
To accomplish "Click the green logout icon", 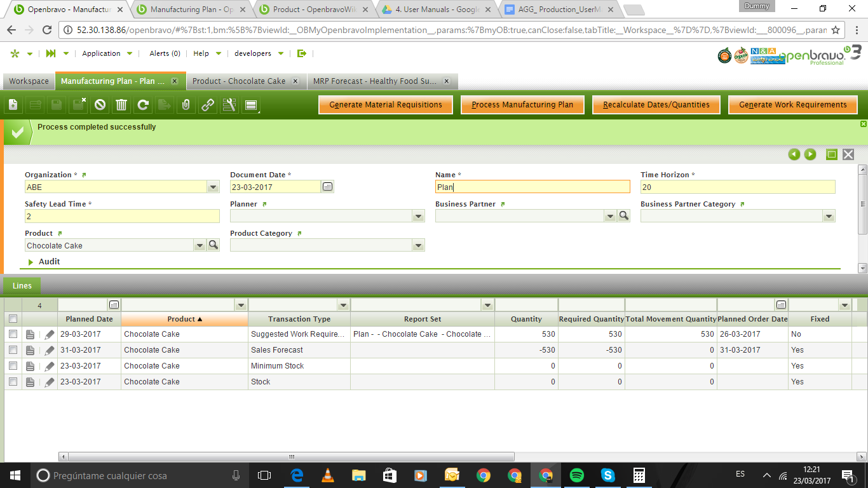I will pos(302,53).
